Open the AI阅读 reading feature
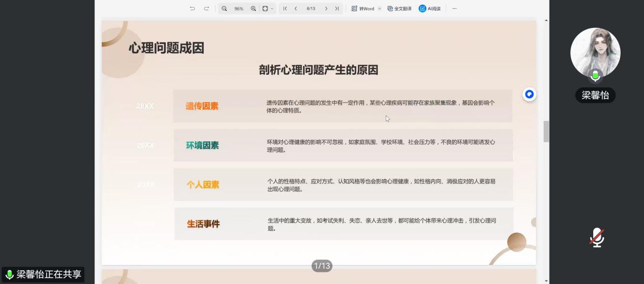Screen dimensions: 644x284 coord(430,9)
